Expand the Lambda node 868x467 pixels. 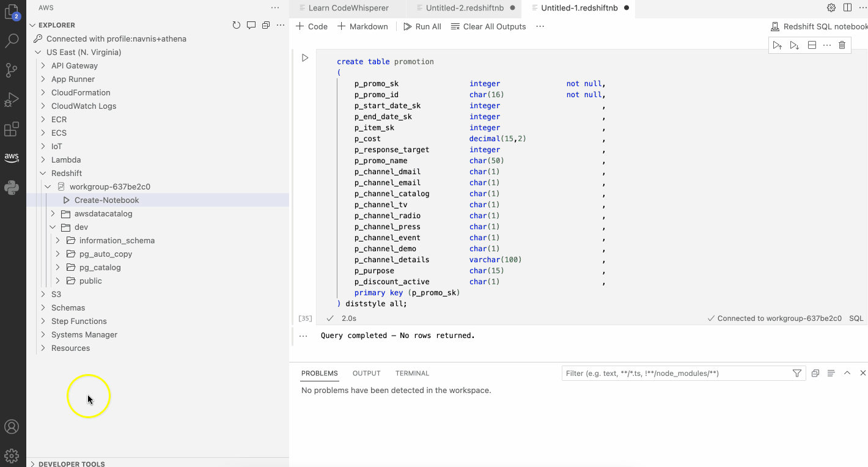point(43,160)
